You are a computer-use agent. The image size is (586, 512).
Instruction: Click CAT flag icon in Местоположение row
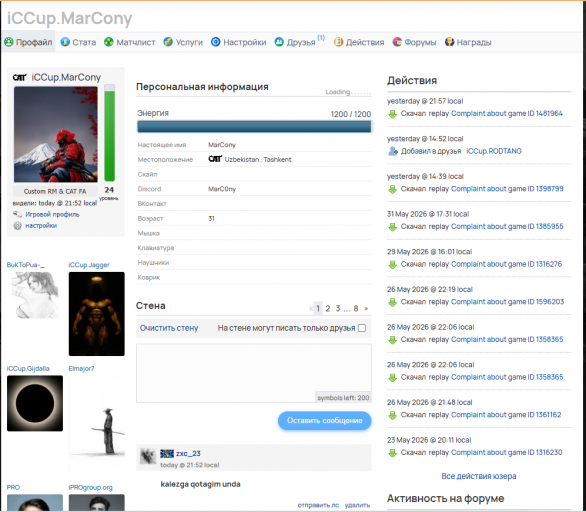pyautogui.click(x=215, y=159)
